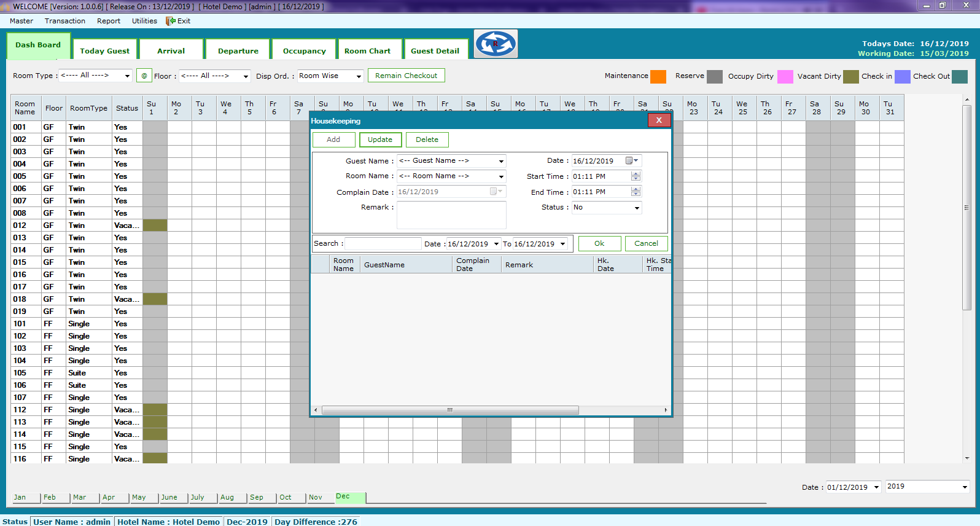Click the Occupy Dirty pink legend swatch
Screen dimensions: 980x526
click(785, 76)
